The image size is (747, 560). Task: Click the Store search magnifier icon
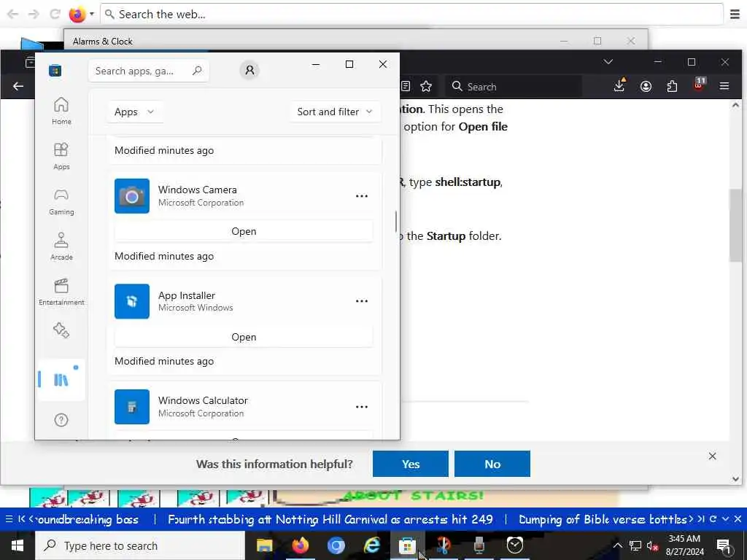click(197, 71)
